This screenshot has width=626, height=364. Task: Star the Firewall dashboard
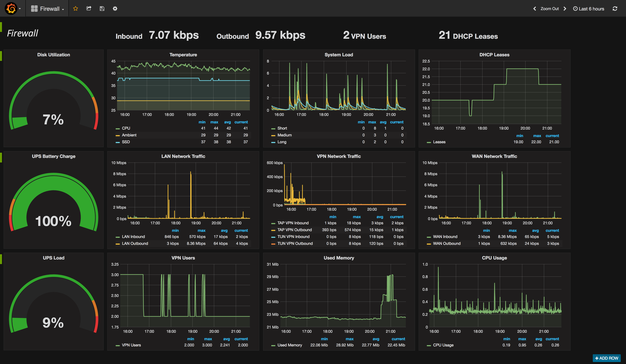coord(75,9)
